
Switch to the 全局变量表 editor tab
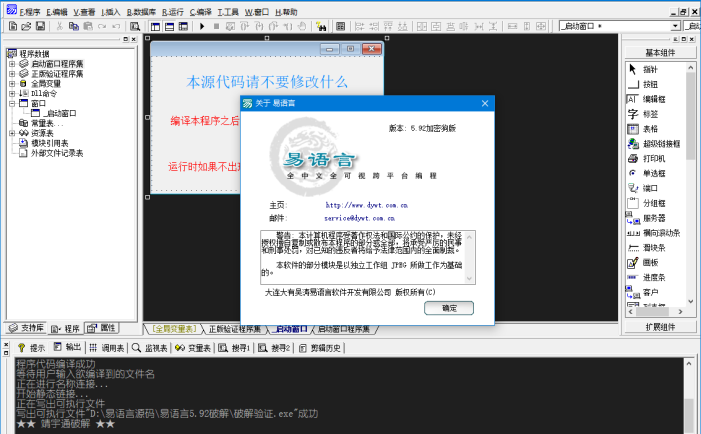pos(173,329)
